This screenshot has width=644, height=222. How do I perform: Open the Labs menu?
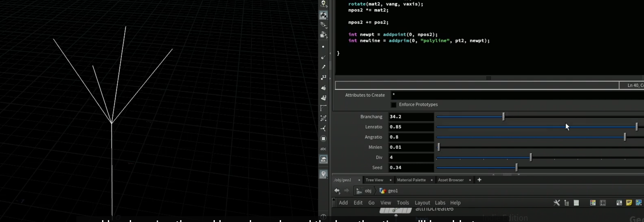coord(440,203)
